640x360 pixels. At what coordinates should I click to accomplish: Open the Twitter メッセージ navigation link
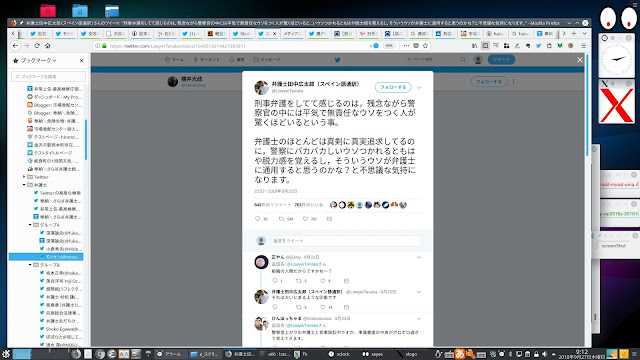click(x=267, y=60)
